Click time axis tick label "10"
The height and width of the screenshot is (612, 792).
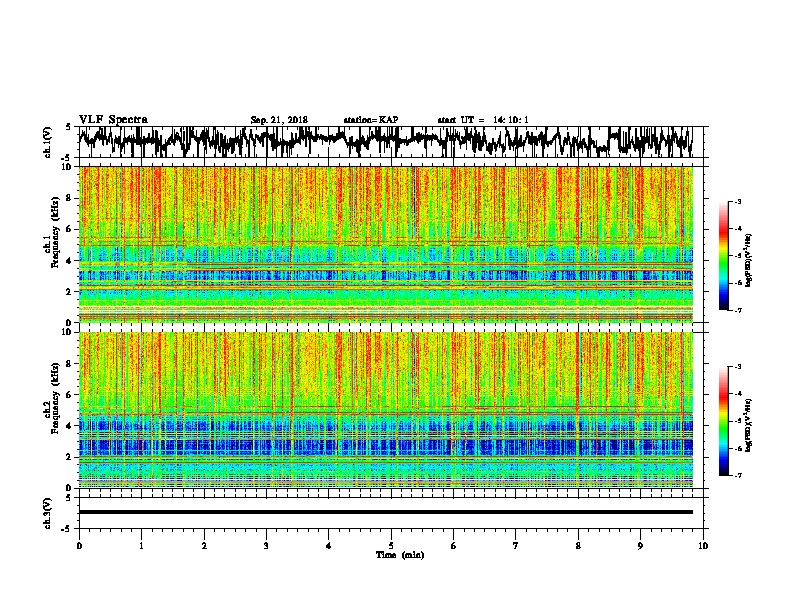[x=703, y=545]
